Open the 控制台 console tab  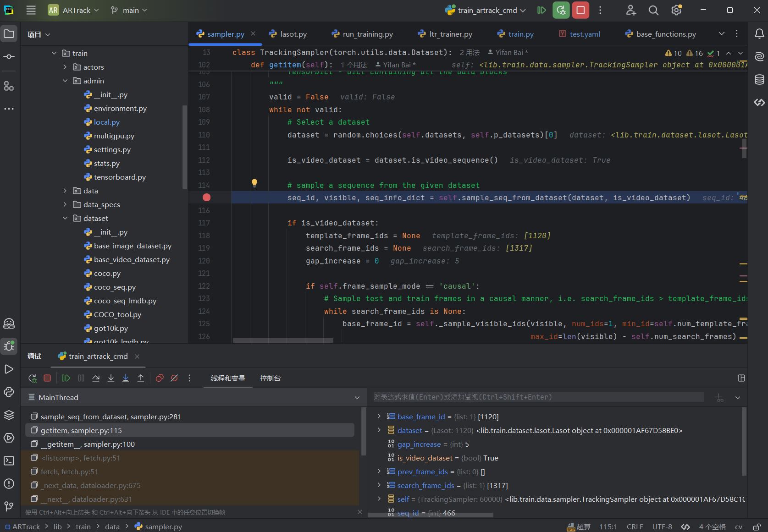270,378
